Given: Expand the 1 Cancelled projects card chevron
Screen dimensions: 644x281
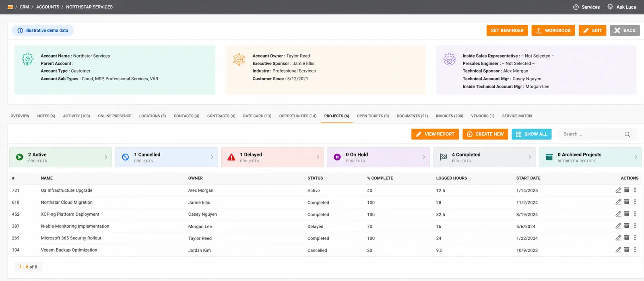Looking at the screenshot, I should point(212,157).
